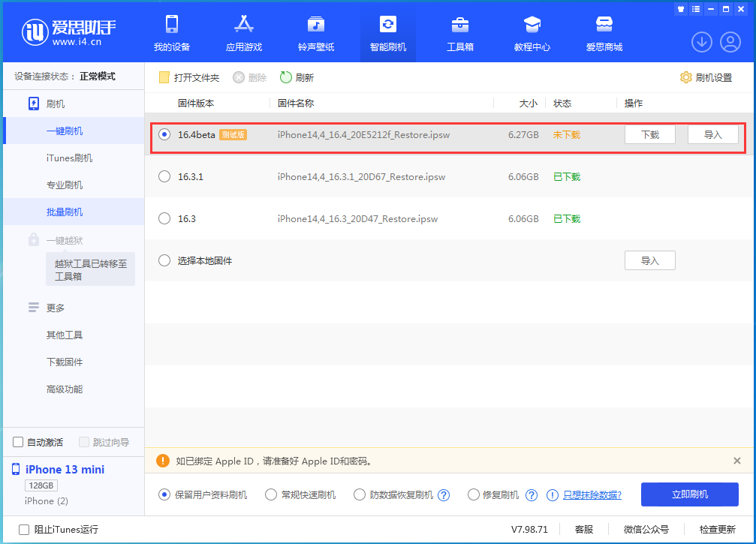The height and width of the screenshot is (544, 756).
Task: Download 16.4beta firmware with 下载
Action: pos(650,135)
